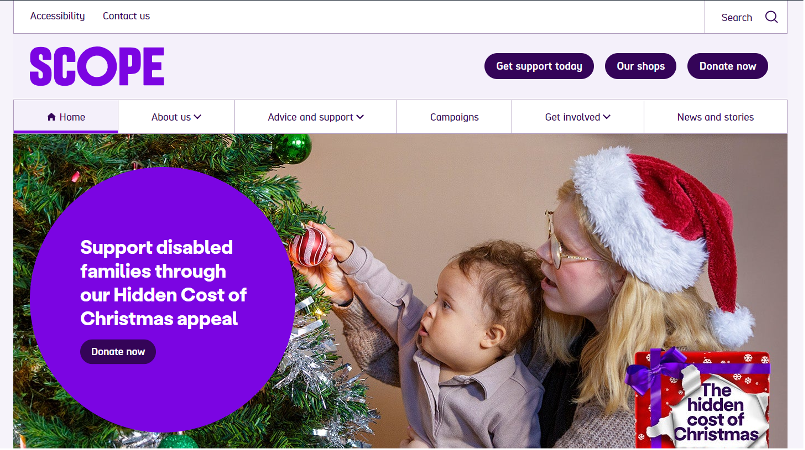Click the magnifying glass search icon
Viewport: 805px width, 450px height.
tap(771, 17)
